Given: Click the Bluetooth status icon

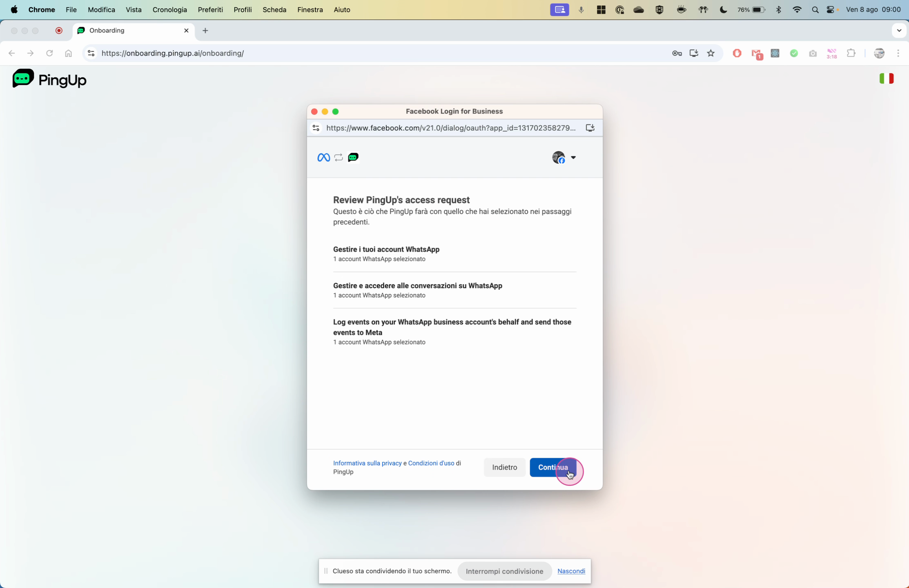Looking at the screenshot, I should click(x=778, y=10).
